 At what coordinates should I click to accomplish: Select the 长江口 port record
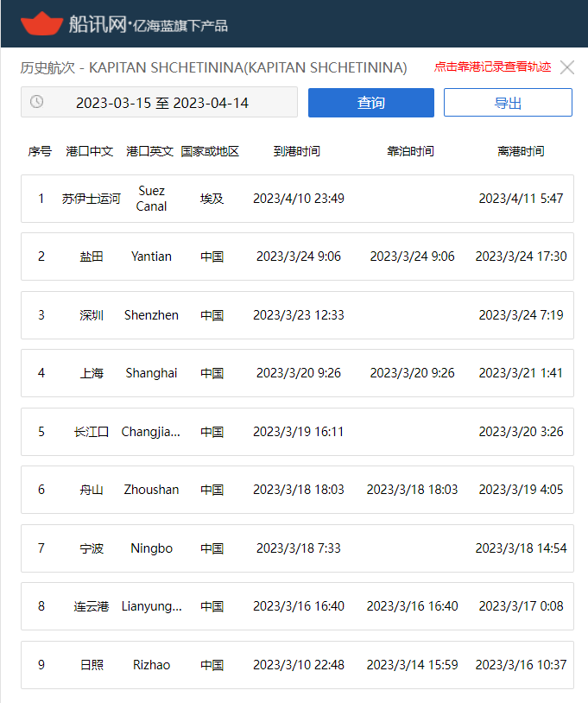297,432
